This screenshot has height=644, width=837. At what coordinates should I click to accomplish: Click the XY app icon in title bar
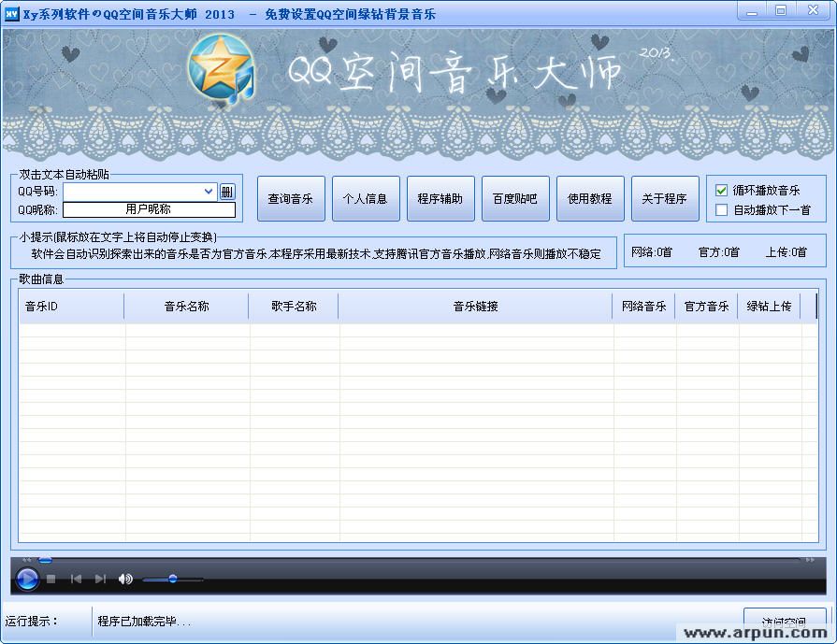12,14
